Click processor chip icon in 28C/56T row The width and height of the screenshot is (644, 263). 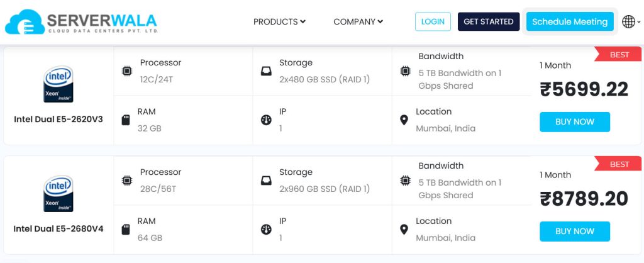coord(127,181)
